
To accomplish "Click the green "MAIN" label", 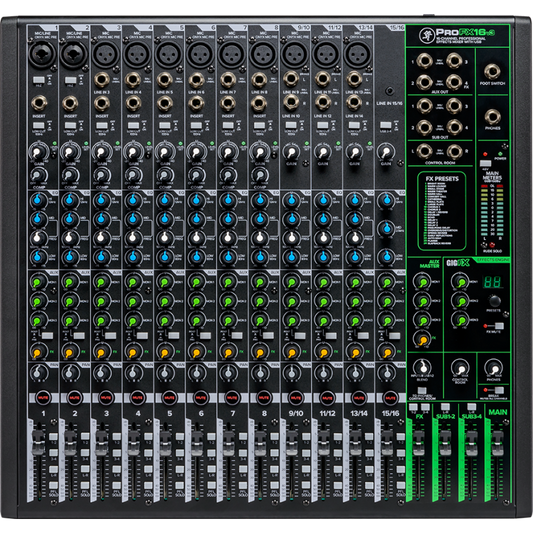I will 498,412.
